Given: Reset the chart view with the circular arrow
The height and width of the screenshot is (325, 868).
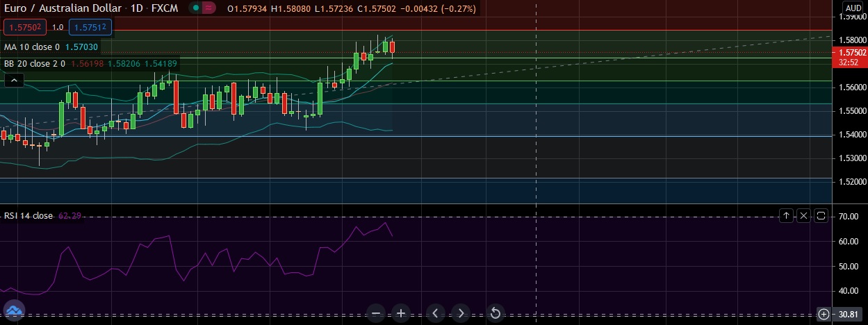Looking at the screenshot, I should click(496, 313).
